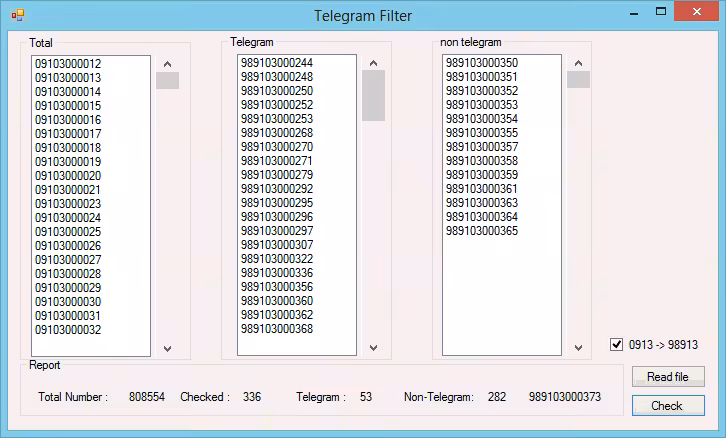Select 09103000015 in Total list
The width and height of the screenshot is (726, 438).
pyautogui.click(x=68, y=106)
